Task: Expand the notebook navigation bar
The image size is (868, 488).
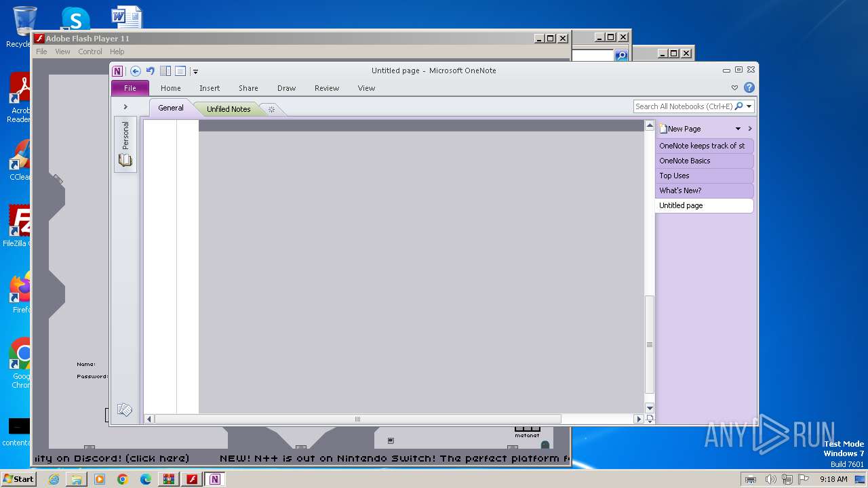Action: click(x=125, y=107)
